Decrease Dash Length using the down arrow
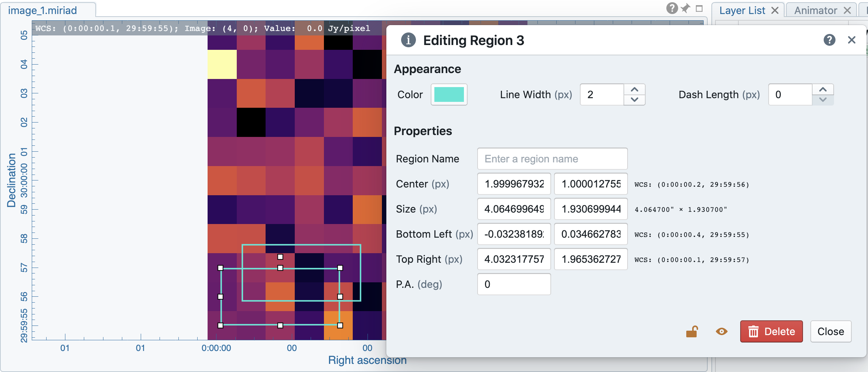This screenshot has width=868, height=372. (823, 100)
